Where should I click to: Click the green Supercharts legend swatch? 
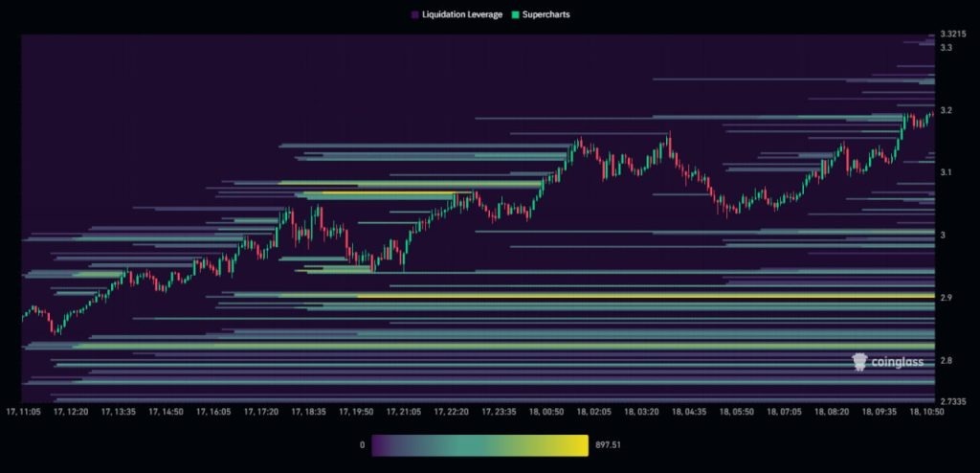pos(515,15)
